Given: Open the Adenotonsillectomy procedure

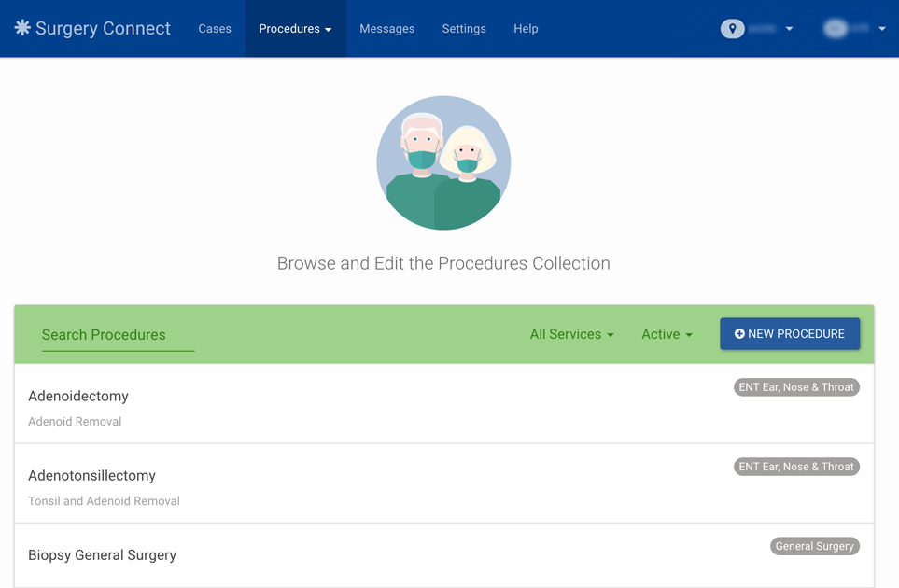Looking at the screenshot, I should [91, 475].
